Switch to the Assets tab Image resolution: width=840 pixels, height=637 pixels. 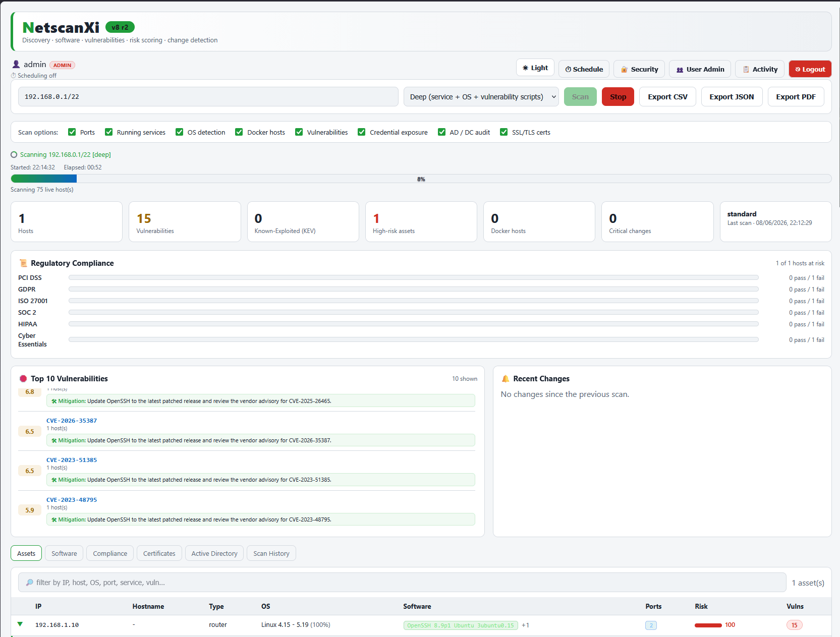26,553
